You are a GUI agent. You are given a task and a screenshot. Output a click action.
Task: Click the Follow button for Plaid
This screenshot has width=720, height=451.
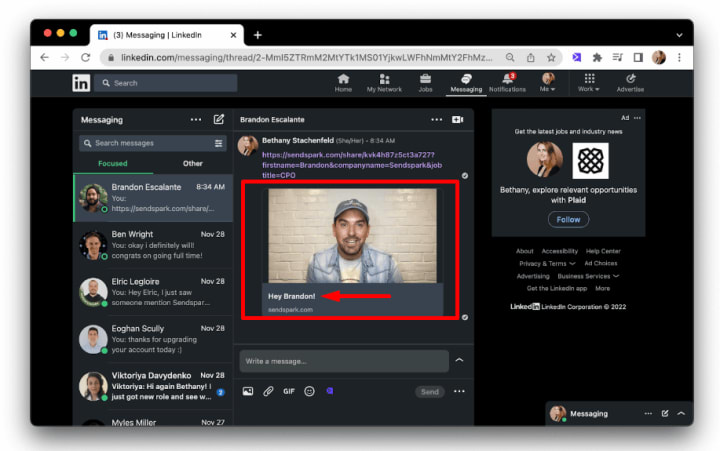coord(568,220)
